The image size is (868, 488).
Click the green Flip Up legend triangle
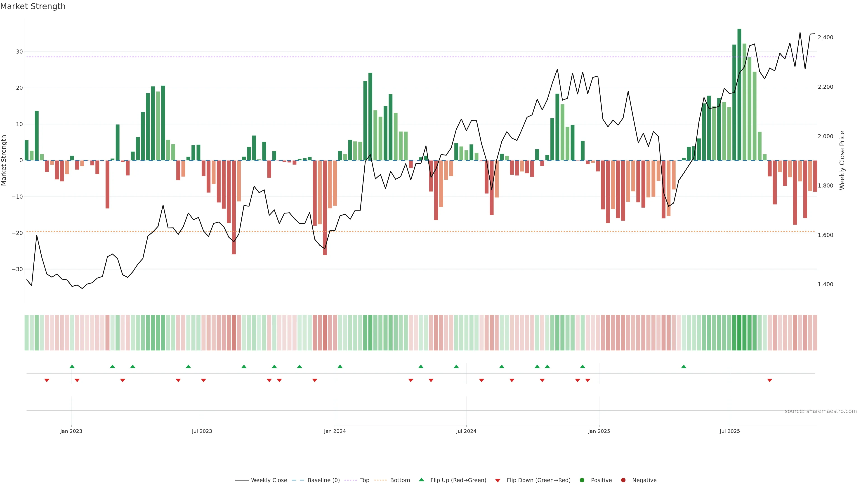421,480
